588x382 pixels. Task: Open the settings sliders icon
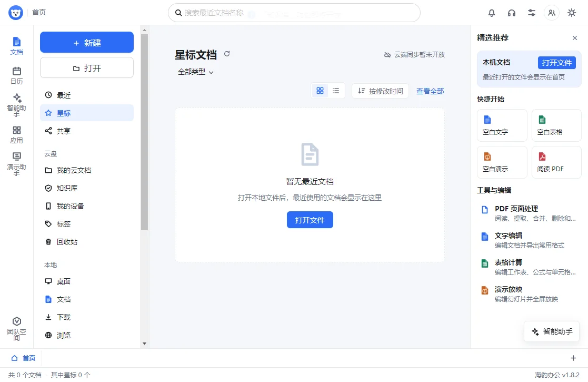click(531, 13)
